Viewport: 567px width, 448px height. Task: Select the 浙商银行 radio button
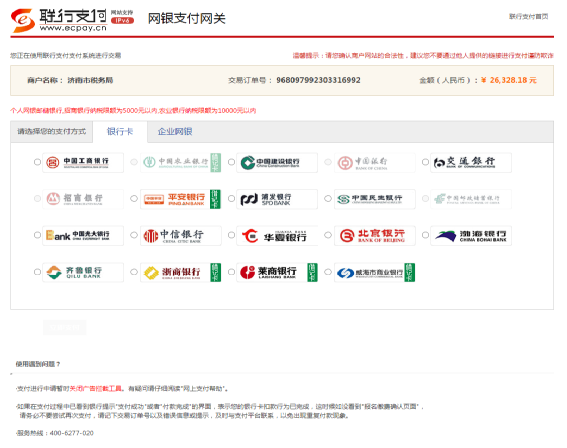point(134,272)
